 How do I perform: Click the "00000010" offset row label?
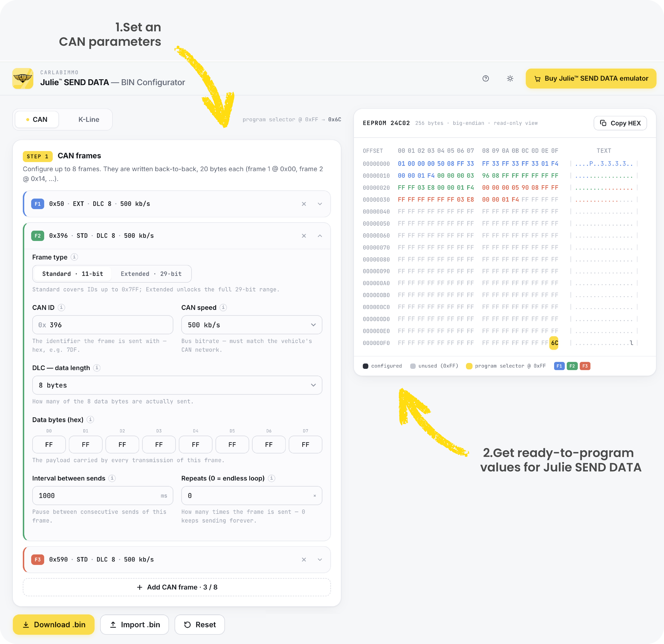point(376,176)
